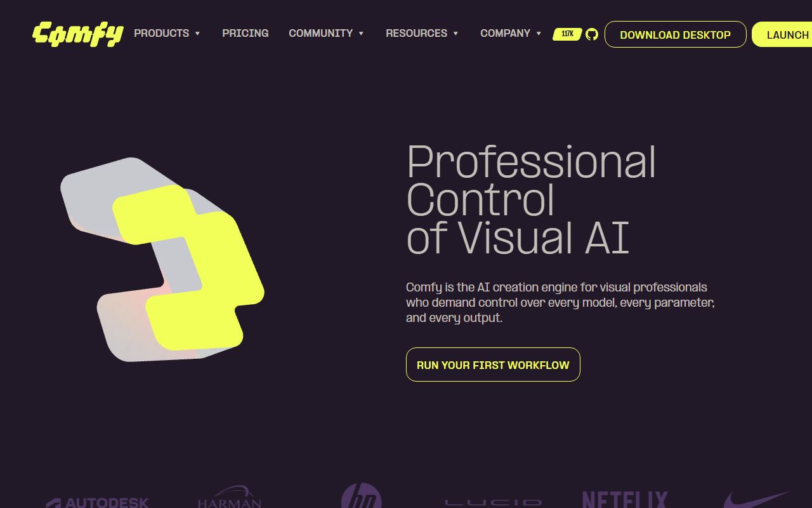The image size is (812, 508).
Task: Click the Lucid logo
Action: 494,502
